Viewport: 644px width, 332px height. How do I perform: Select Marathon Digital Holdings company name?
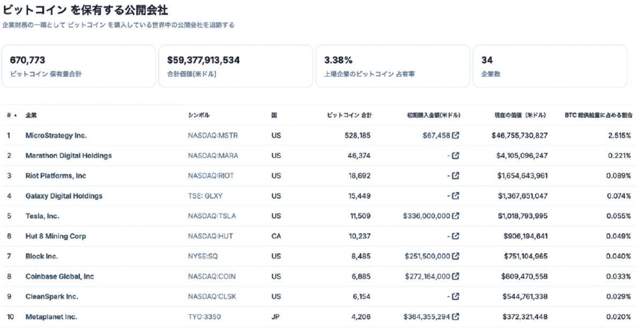click(x=69, y=156)
